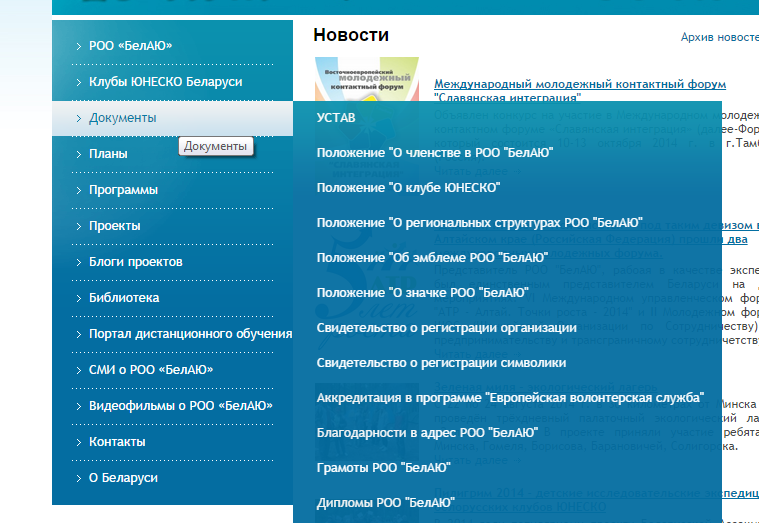The image size is (759, 523).
Task: Open the Проекты sidebar item
Action: [x=115, y=226]
